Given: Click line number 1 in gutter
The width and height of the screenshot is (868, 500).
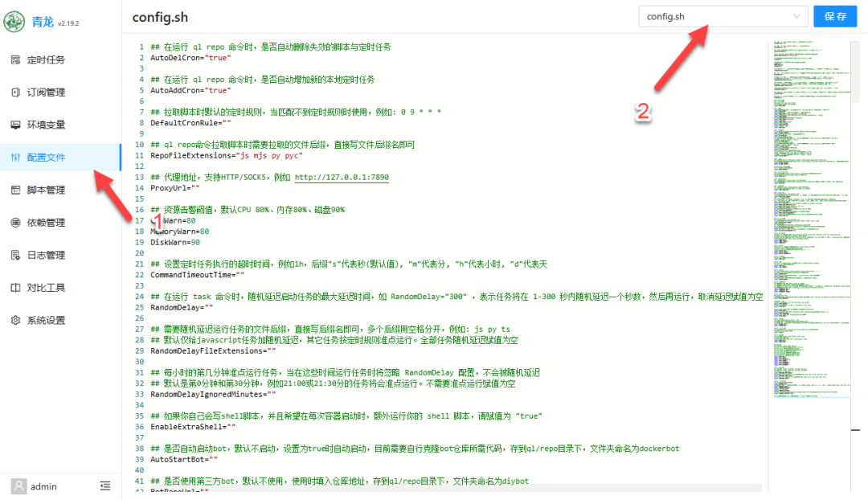Looking at the screenshot, I should (141, 47).
